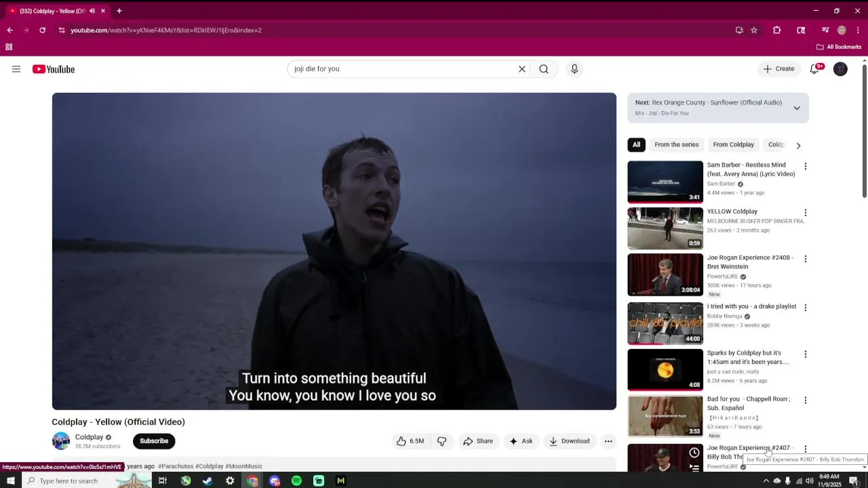868x488 pixels.
Task: View site information icon in address bar
Action: 62,30
